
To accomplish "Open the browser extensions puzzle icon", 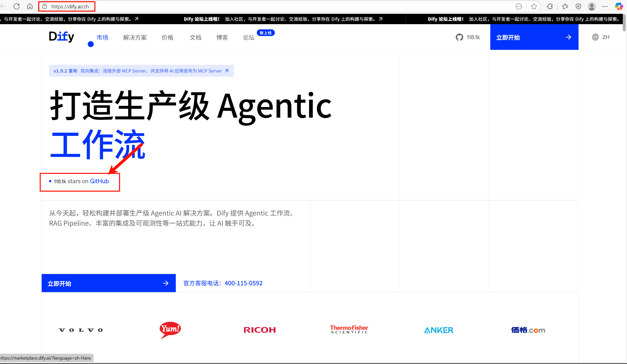I will pos(550,6).
